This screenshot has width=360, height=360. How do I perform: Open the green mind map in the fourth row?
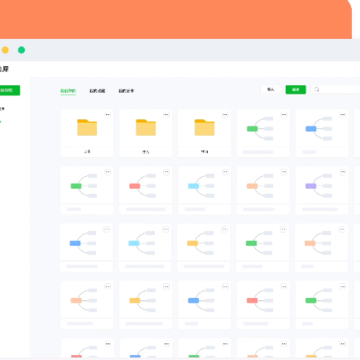pos(322,305)
